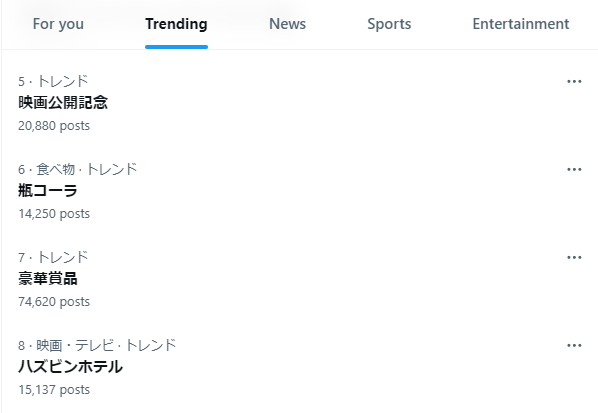598x413 pixels.
Task: Open the Sports tab
Action: [x=389, y=24]
